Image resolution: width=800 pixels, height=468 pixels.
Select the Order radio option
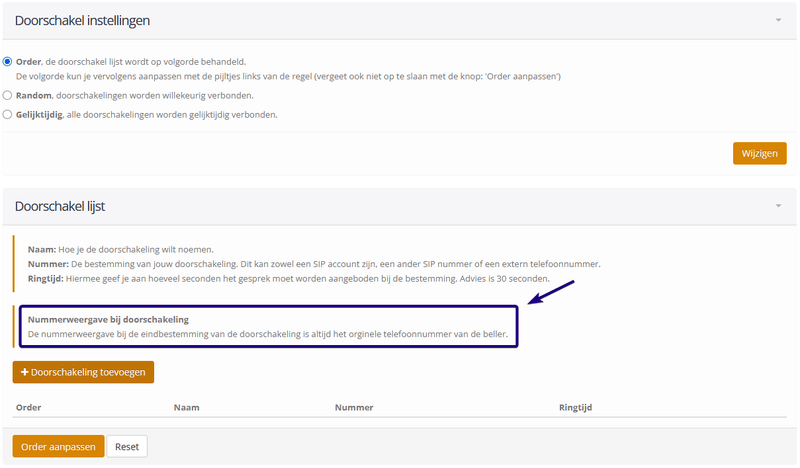pyautogui.click(x=8, y=61)
